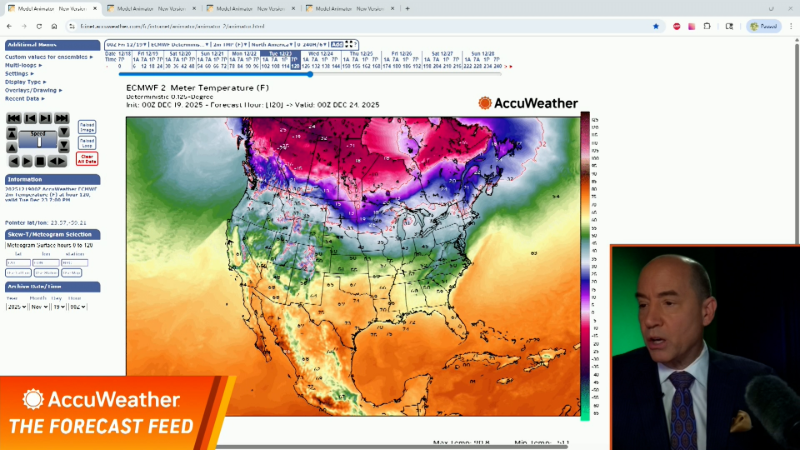Expand Overlays/Drawing options
Viewport: 800px width, 450px height.
click(x=33, y=90)
